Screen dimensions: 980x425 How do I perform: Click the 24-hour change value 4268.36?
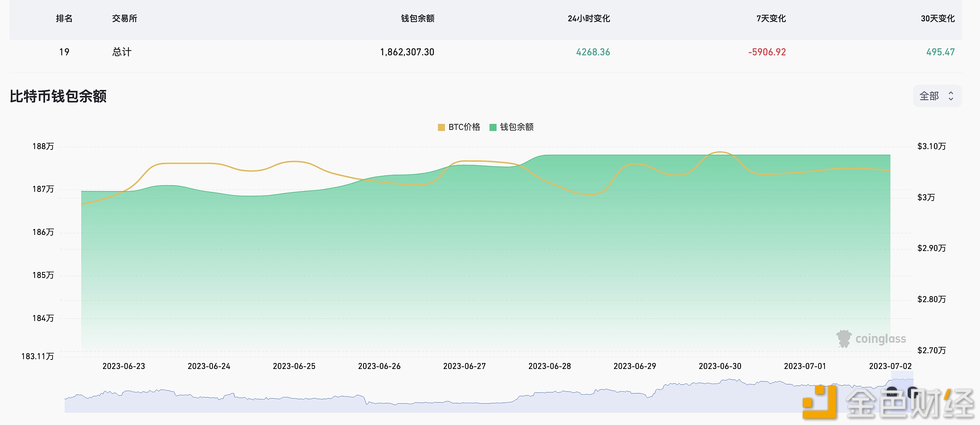point(593,52)
